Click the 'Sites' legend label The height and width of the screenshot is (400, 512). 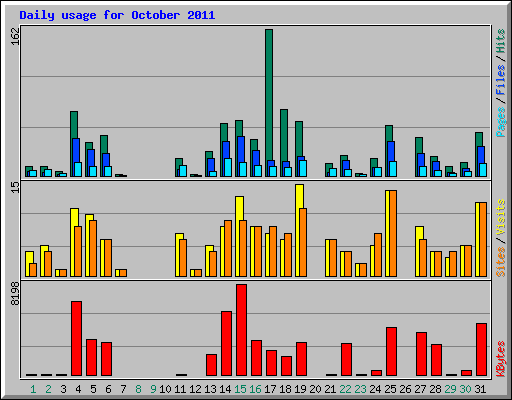[x=501, y=262]
